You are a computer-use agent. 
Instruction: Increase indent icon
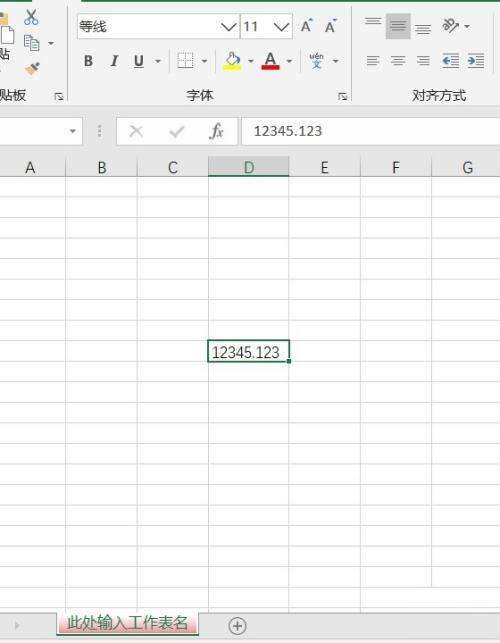476,61
